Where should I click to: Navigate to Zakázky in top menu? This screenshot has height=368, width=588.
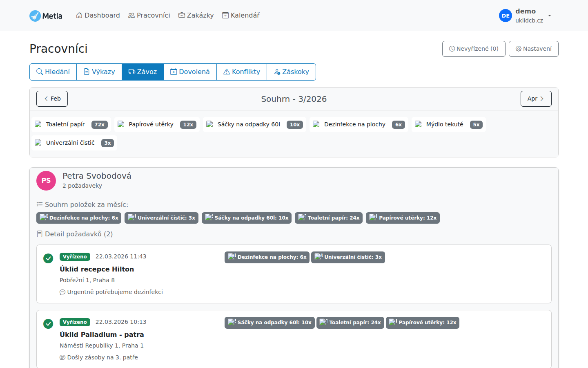[x=196, y=16]
